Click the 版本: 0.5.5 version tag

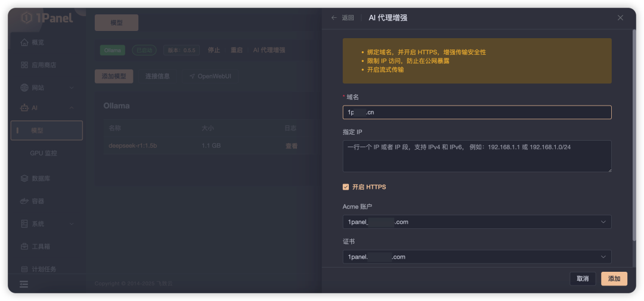pos(181,50)
